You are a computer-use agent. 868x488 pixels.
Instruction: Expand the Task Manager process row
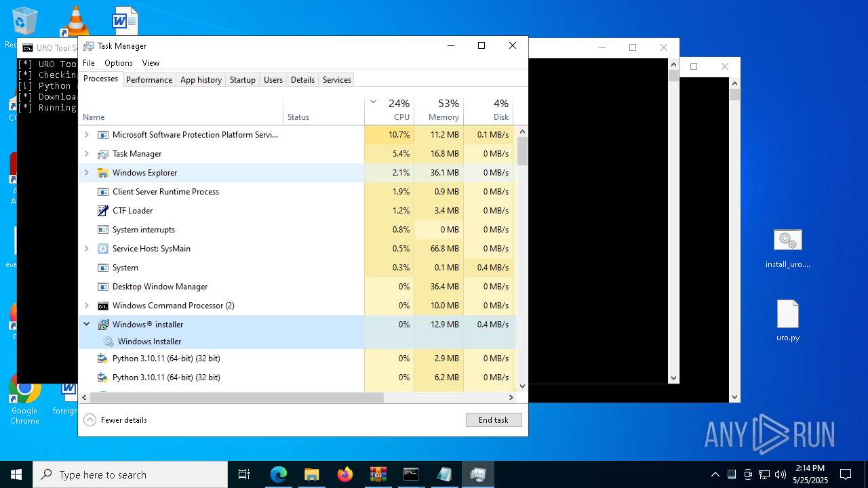pyautogui.click(x=86, y=154)
